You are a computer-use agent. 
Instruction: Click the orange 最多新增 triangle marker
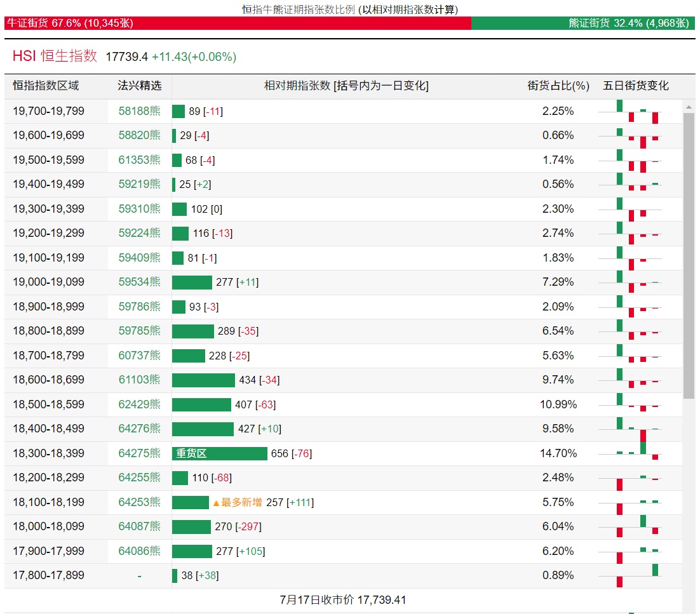(216, 503)
